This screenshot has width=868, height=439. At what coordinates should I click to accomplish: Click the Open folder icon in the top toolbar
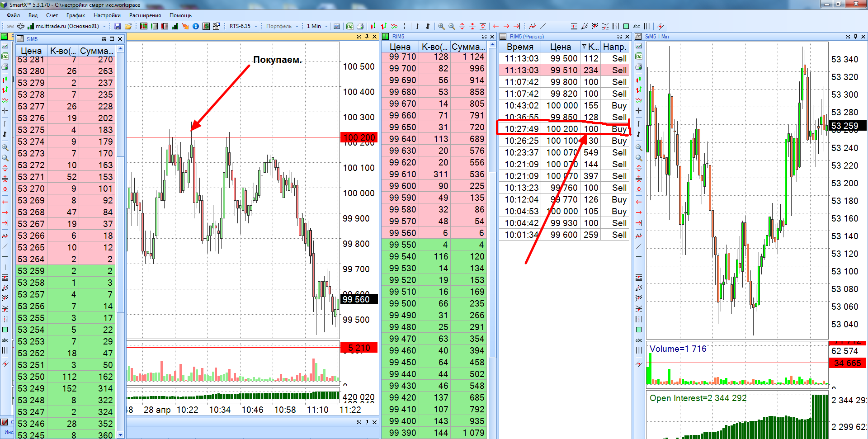point(128,26)
